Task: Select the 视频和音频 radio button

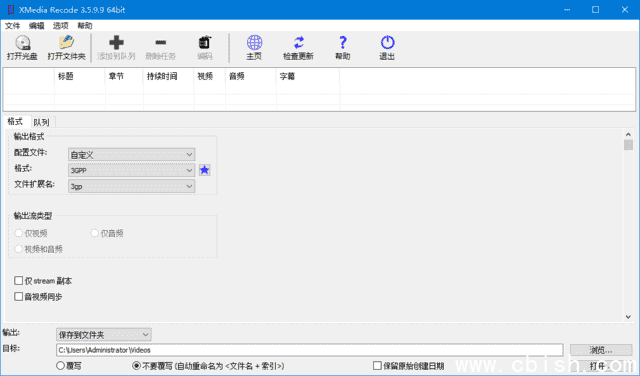Action: pyautogui.click(x=18, y=249)
